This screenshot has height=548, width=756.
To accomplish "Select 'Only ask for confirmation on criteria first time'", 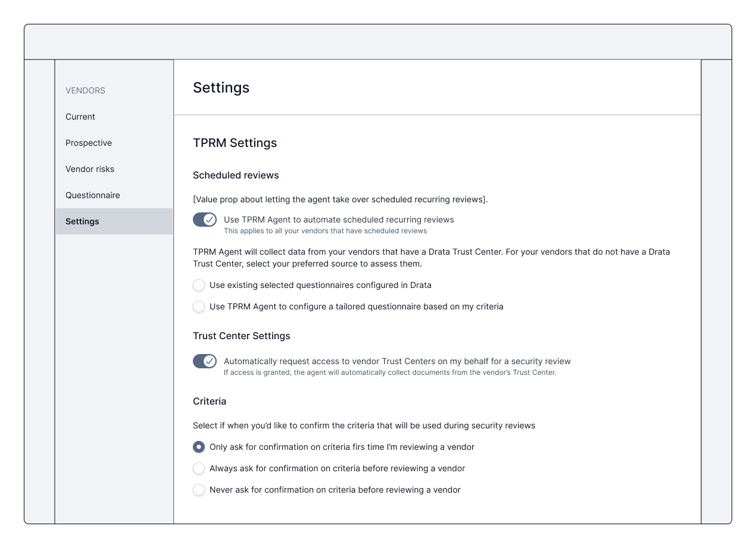I will click(199, 447).
